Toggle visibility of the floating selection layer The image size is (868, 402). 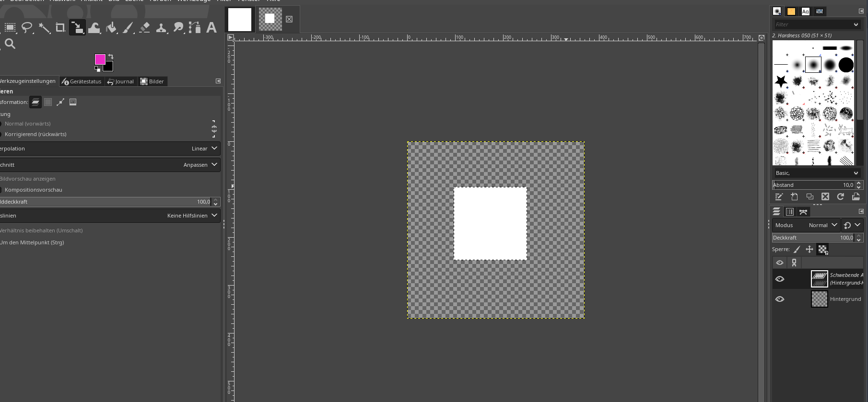tap(780, 279)
